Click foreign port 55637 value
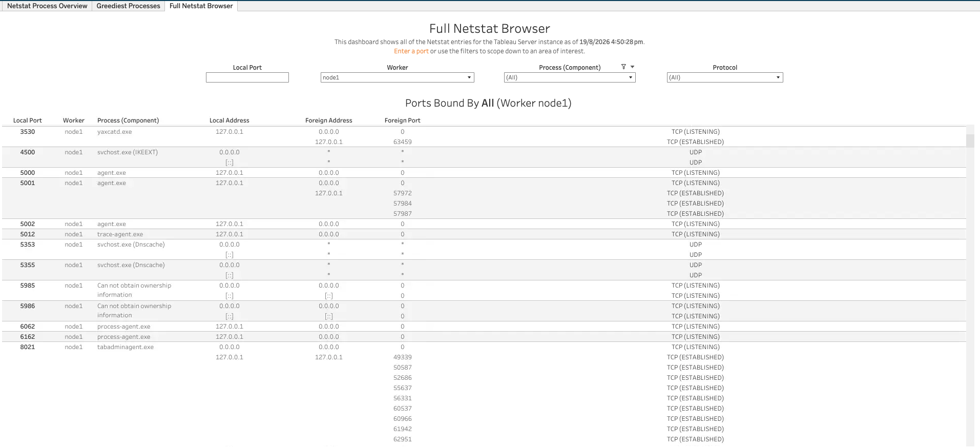 click(403, 388)
